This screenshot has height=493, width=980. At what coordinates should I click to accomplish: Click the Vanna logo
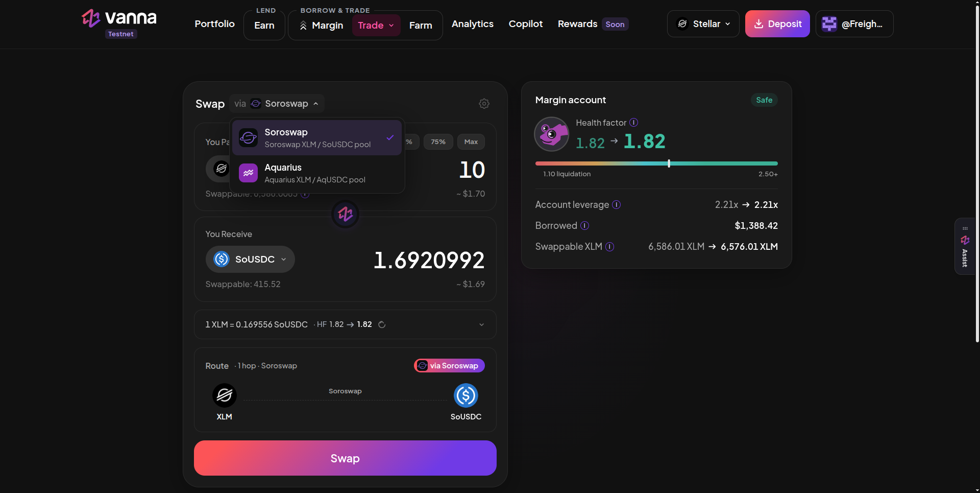119,18
